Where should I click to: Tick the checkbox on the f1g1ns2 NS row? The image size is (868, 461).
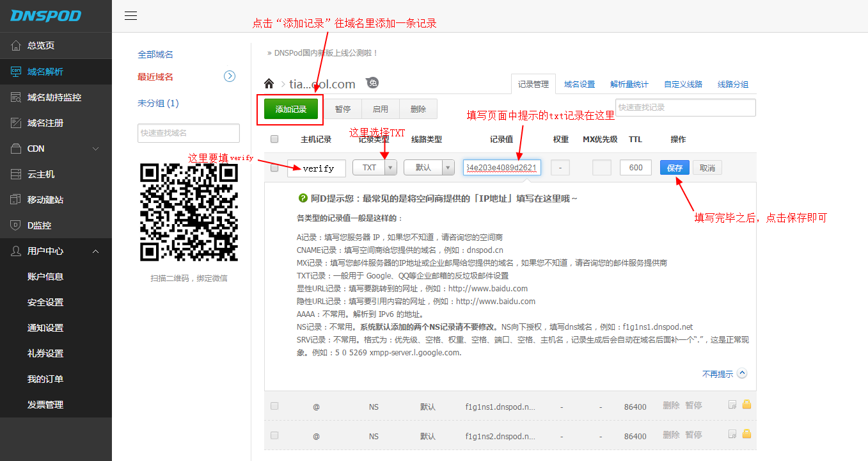(x=274, y=435)
